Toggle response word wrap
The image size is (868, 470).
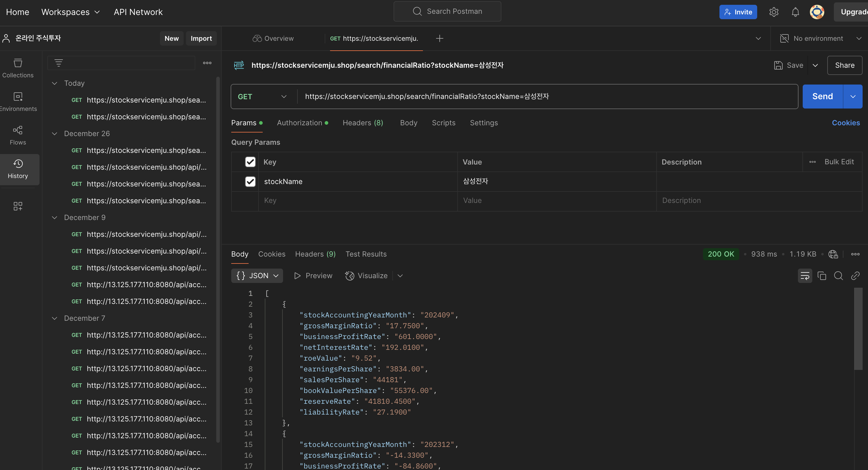point(805,276)
